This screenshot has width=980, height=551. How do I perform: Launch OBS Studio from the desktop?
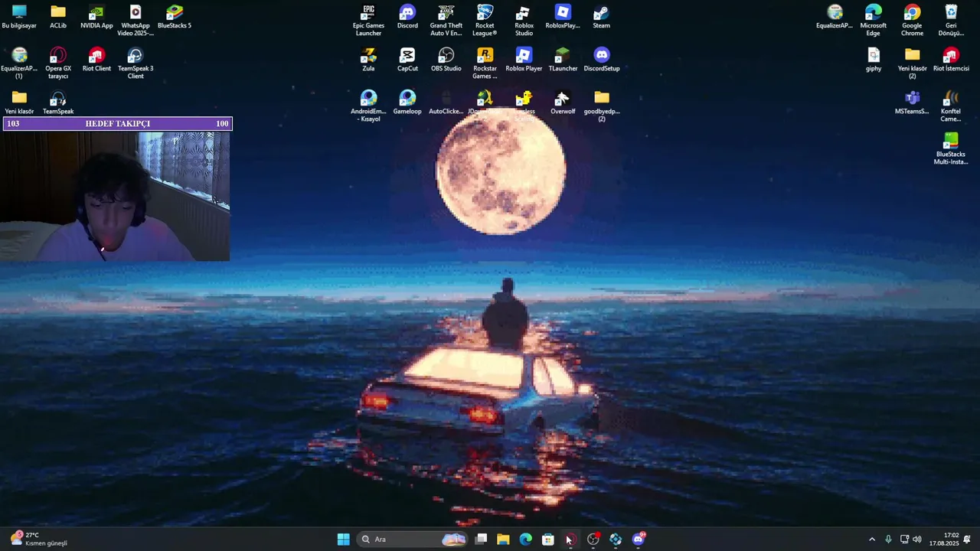tap(446, 60)
